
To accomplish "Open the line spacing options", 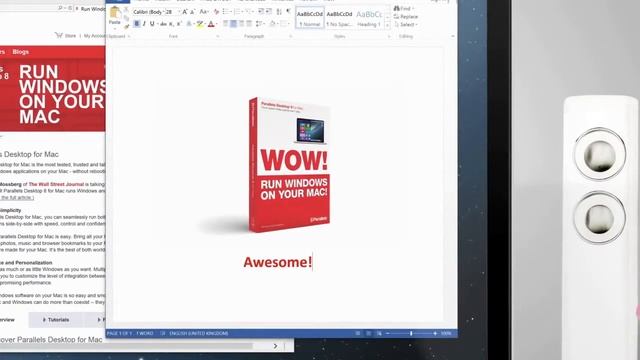I will click(x=260, y=23).
